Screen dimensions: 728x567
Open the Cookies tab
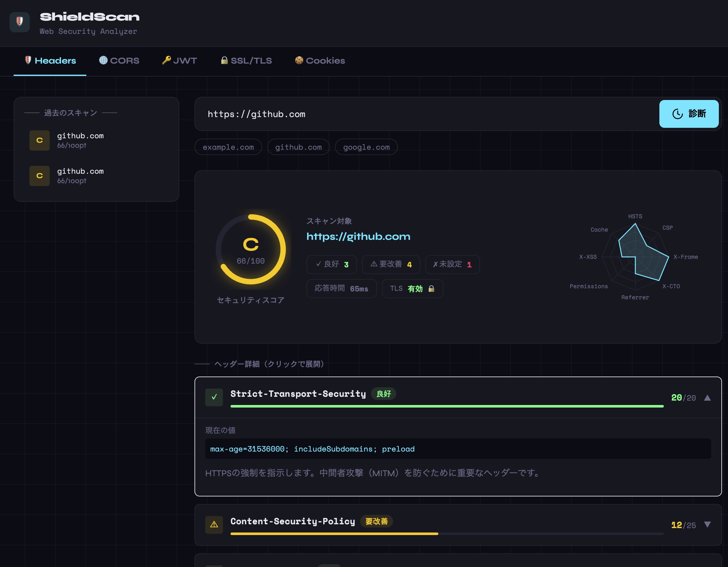coord(320,61)
